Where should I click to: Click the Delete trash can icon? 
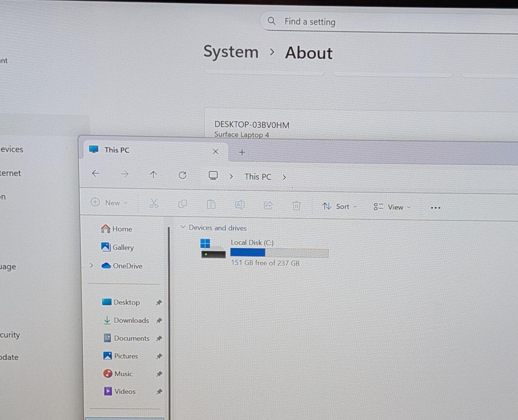tap(296, 205)
